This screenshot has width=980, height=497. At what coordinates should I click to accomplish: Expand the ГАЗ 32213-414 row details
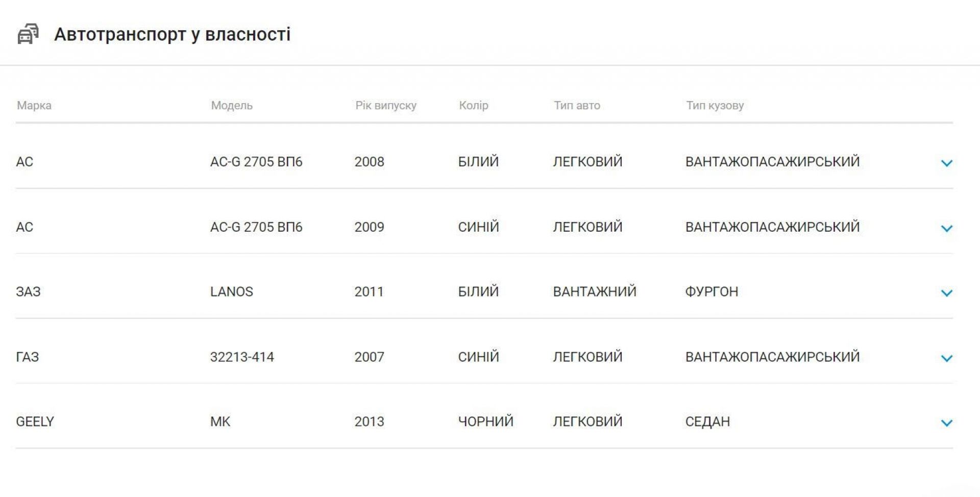(946, 358)
